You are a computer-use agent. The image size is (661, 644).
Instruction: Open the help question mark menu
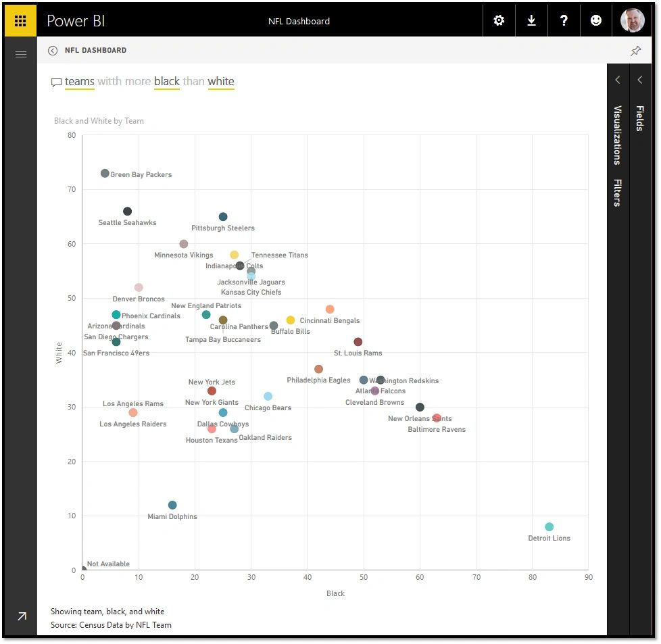click(x=564, y=20)
